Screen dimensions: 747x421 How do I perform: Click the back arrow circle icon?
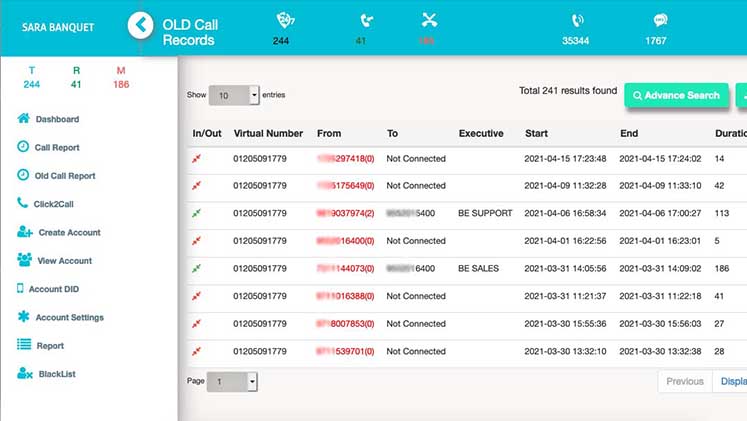141,25
